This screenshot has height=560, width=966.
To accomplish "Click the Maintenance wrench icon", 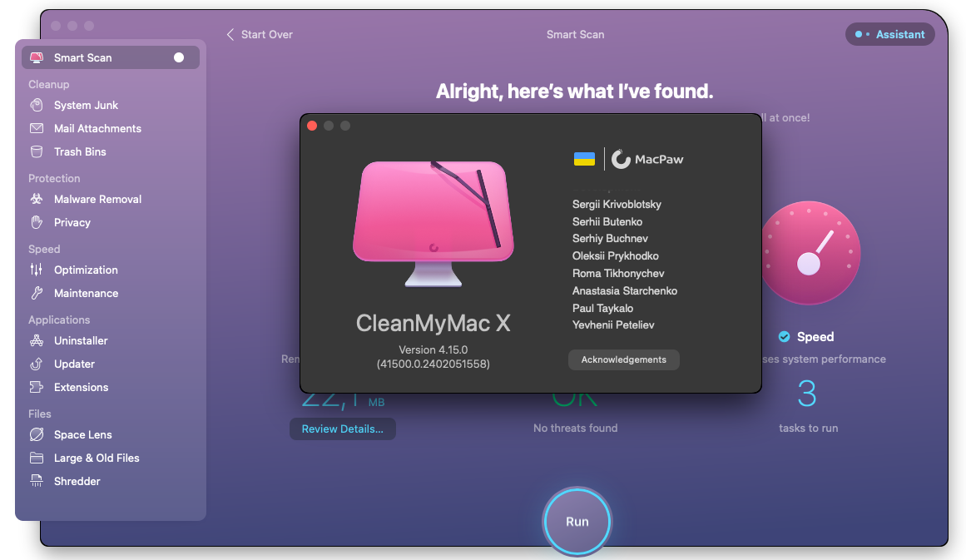I will coord(37,294).
